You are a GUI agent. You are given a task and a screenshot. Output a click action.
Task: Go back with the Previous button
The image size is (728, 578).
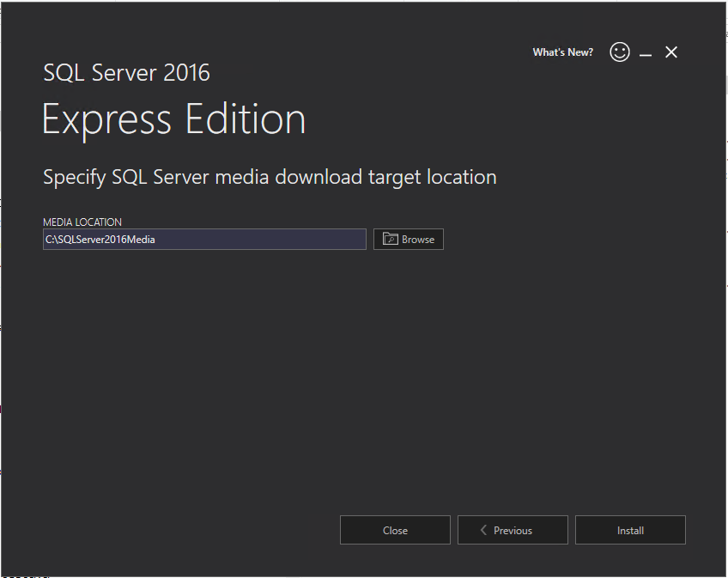coord(513,530)
